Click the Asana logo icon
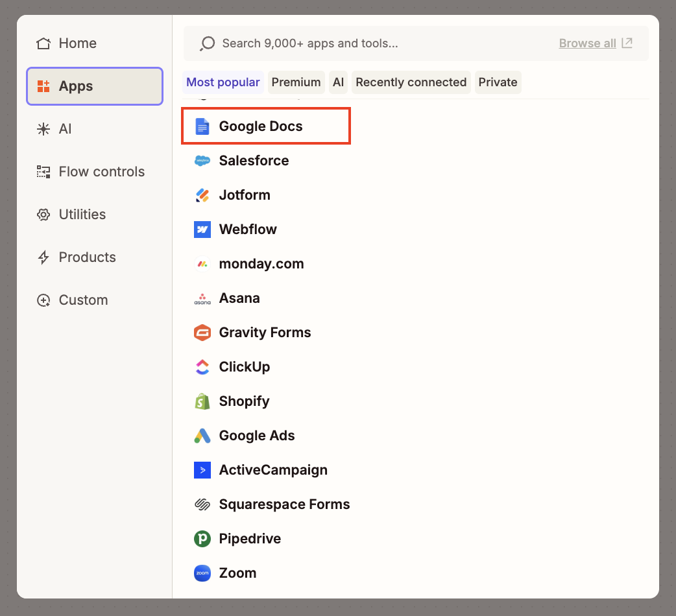 (x=202, y=298)
